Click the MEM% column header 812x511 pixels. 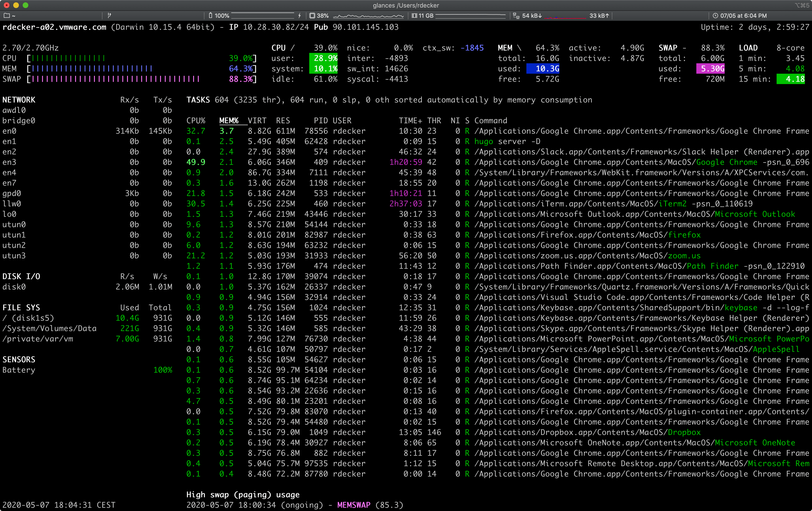[229, 121]
